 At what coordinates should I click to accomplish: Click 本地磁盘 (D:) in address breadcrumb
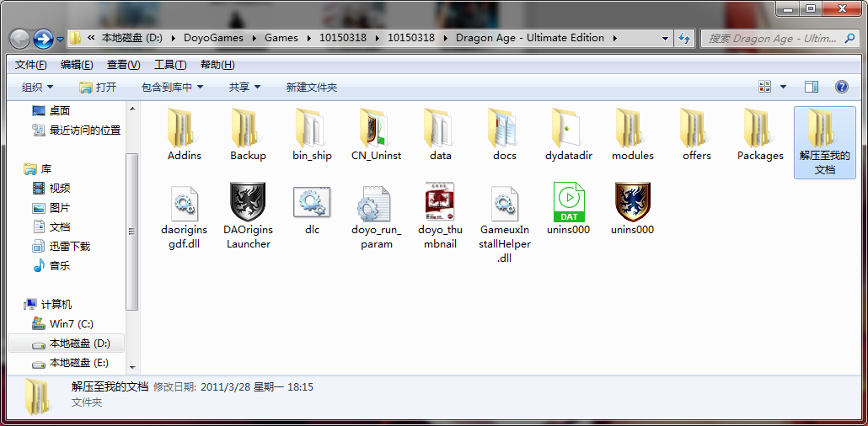(x=131, y=38)
